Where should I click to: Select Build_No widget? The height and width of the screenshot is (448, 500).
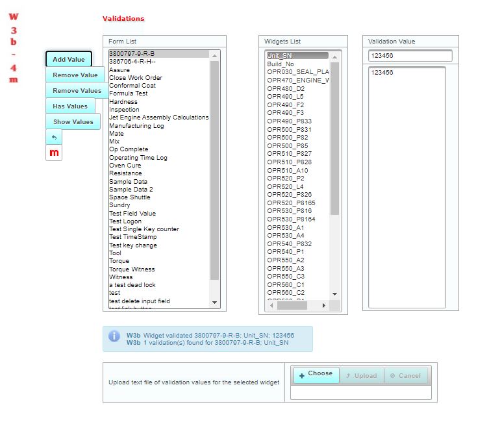coord(297,64)
